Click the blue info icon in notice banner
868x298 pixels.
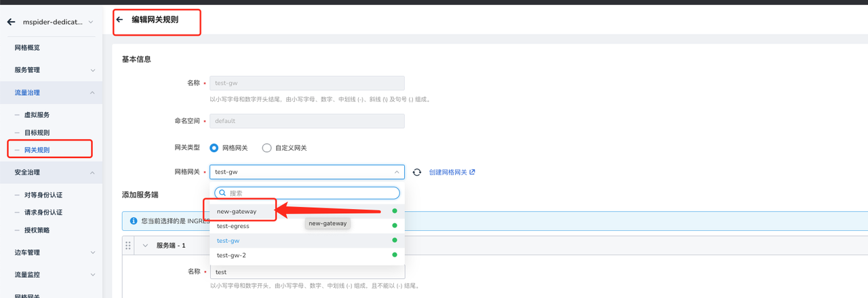click(x=134, y=221)
